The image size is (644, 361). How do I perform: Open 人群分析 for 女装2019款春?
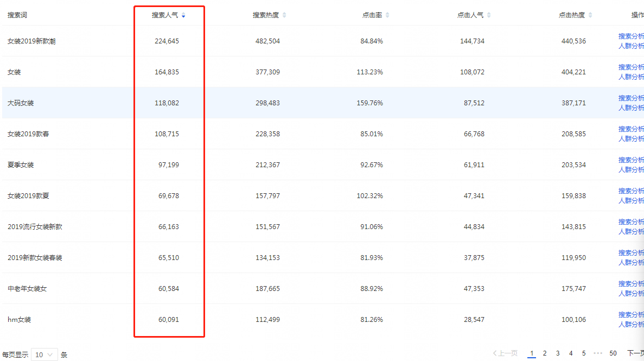coord(631,139)
